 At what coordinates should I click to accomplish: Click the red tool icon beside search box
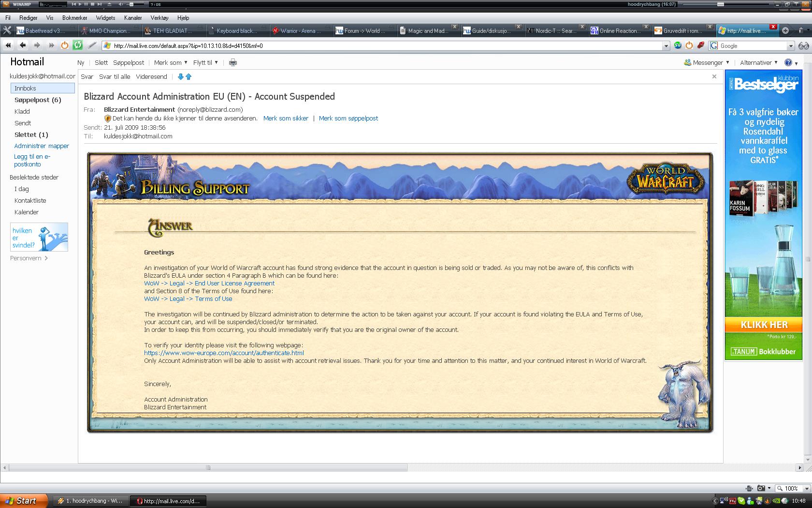700,45
